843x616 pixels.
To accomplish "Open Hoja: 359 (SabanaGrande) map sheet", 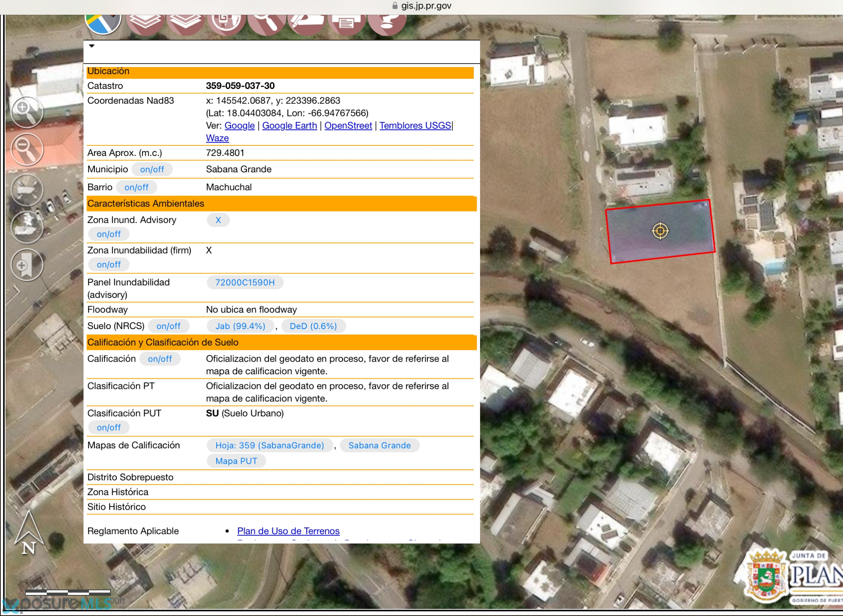I will [x=269, y=445].
